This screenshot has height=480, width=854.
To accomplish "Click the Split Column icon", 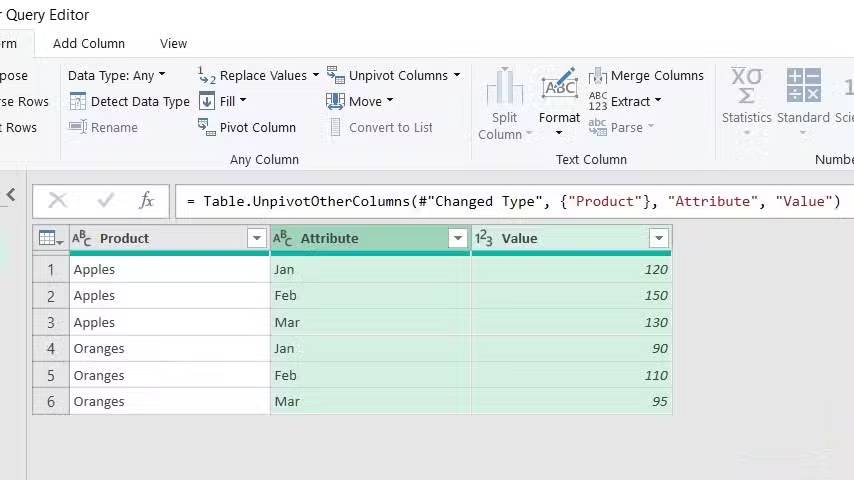I will [505, 88].
